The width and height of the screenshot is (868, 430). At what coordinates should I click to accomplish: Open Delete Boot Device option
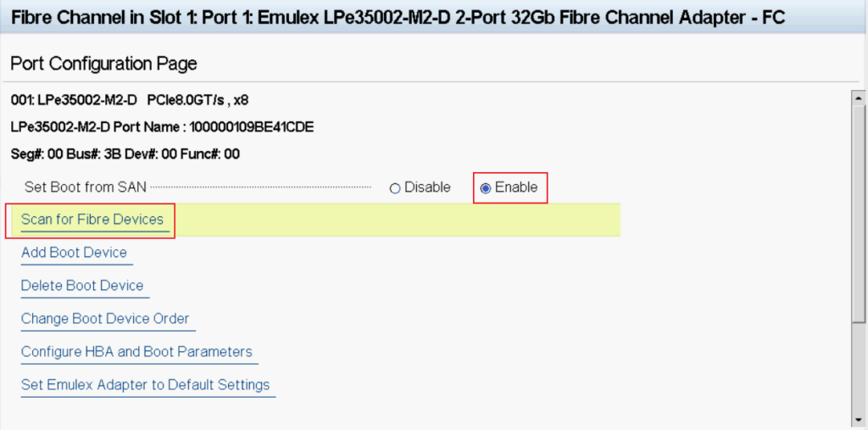click(x=82, y=286)
